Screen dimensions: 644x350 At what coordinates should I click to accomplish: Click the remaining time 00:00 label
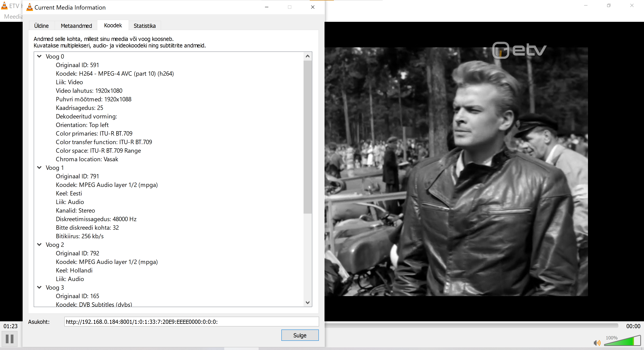[633, 326]
